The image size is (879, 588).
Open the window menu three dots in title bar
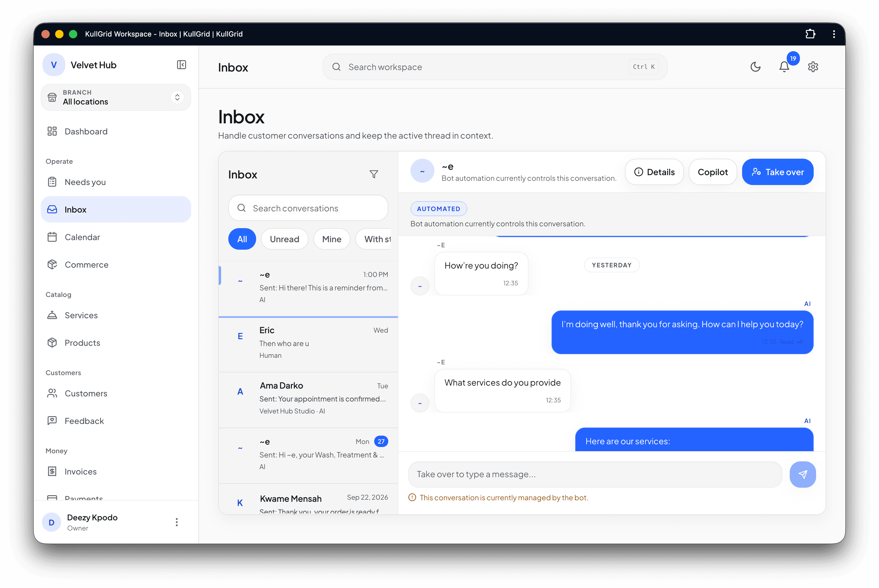click(833, 34)
